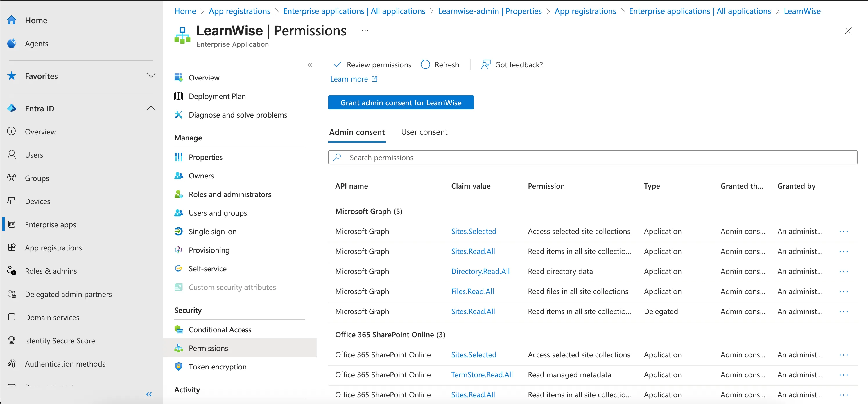Refresh the permissions list
This screenshot has height=404, width=868.
coord(440,65)
